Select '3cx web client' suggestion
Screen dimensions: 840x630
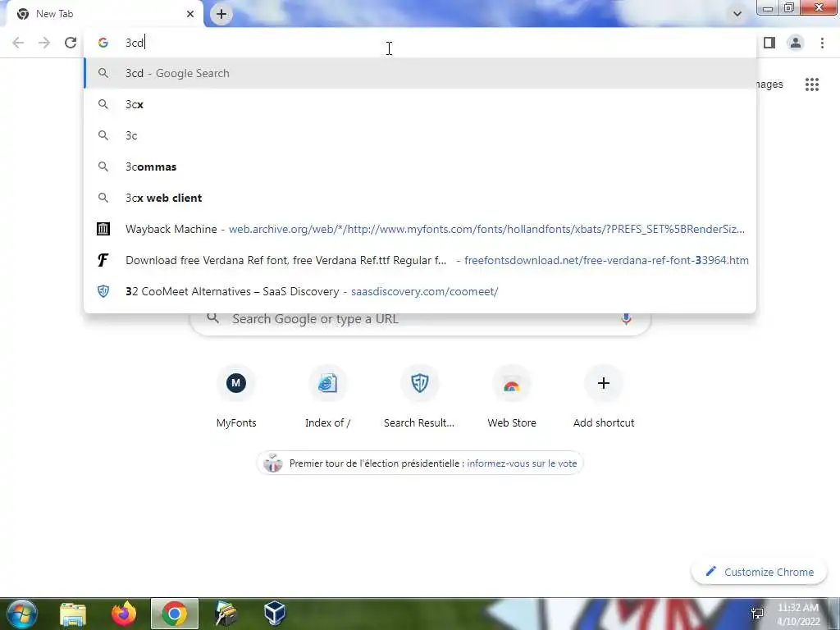(x=420, y=198)
